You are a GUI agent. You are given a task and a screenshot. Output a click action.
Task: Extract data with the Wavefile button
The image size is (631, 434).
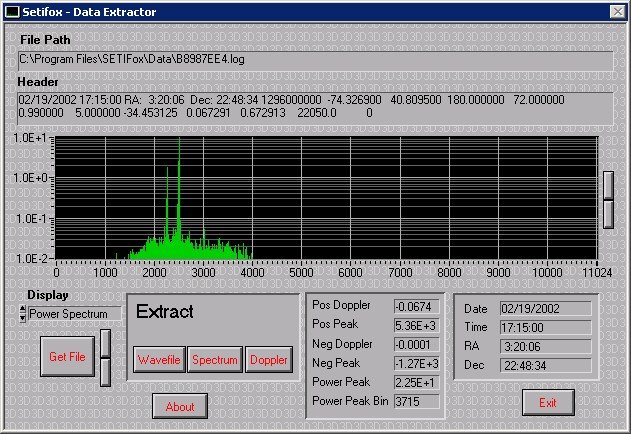(159, 360)
